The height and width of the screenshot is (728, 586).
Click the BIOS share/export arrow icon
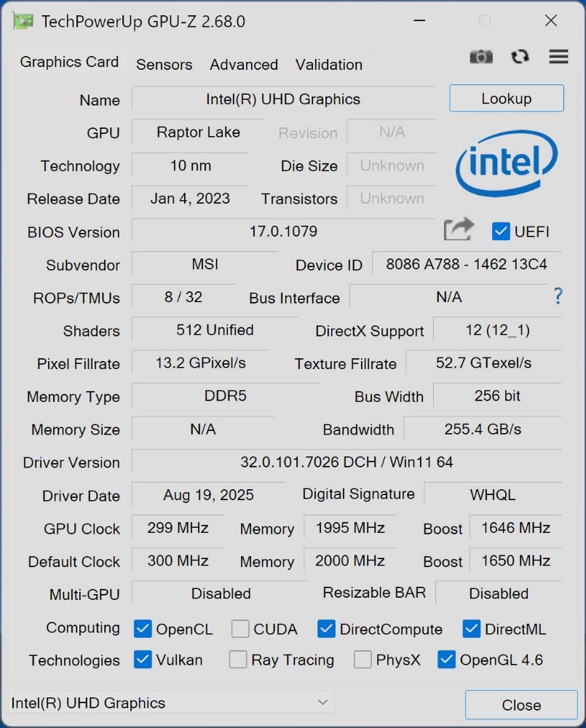(459, 230)
